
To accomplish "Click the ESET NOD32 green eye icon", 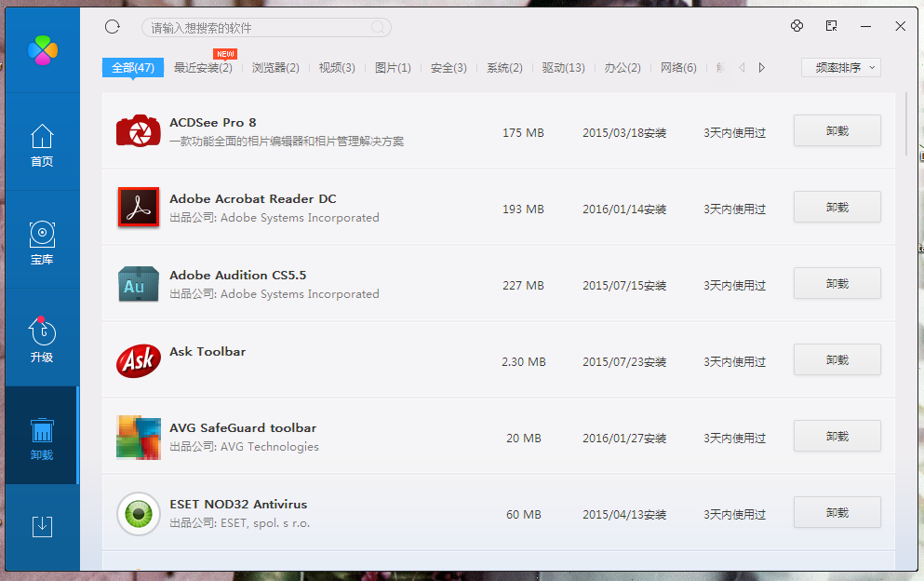I will point(139,514).
